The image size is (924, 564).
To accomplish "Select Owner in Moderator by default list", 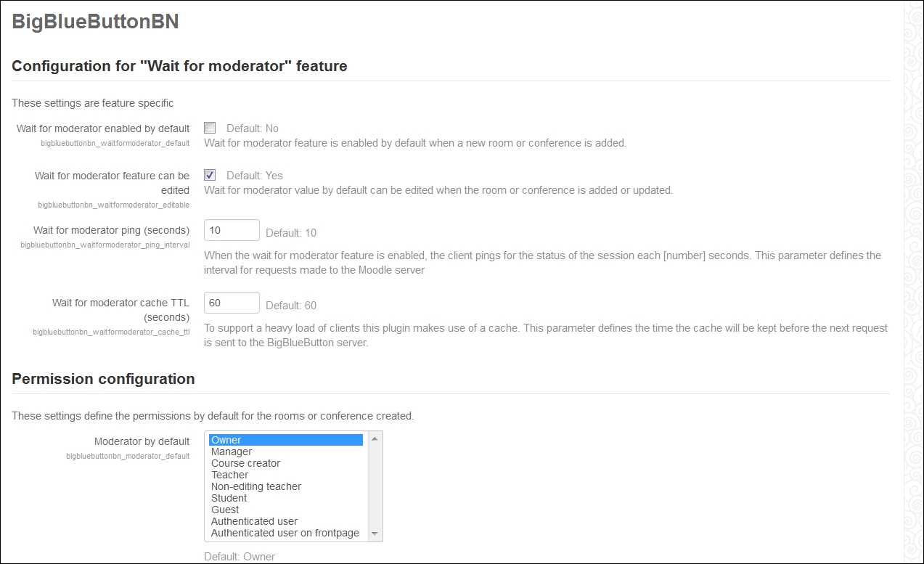I will tap(286, 440).
